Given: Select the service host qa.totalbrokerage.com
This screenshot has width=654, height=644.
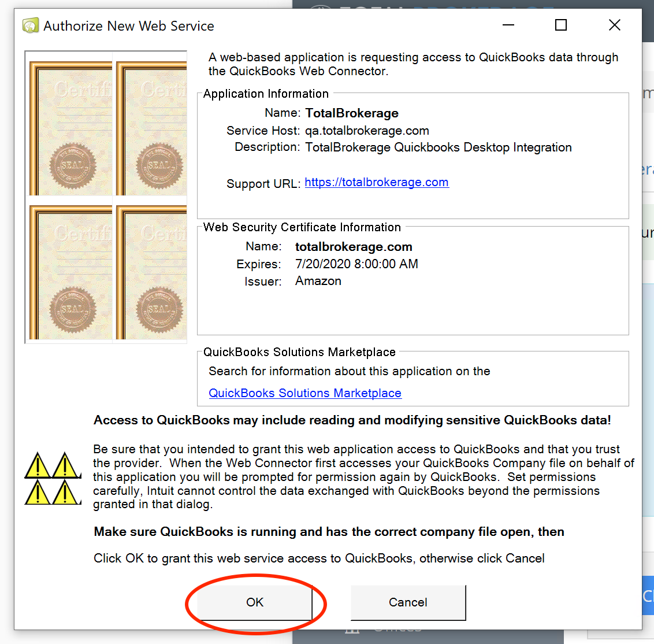Looking at the screenshot, I should 367,131.
